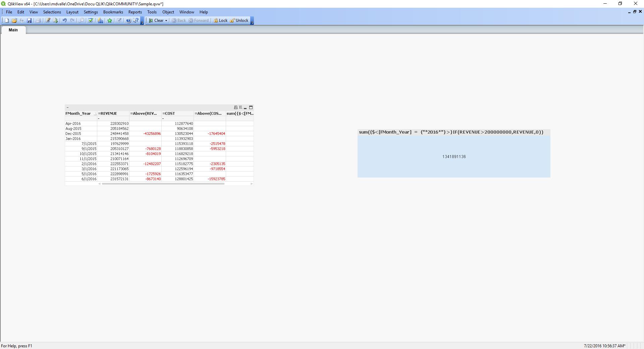Click the =Above(REV... column header
Viewport: 644px width, 349px height.
pos(145,113)
